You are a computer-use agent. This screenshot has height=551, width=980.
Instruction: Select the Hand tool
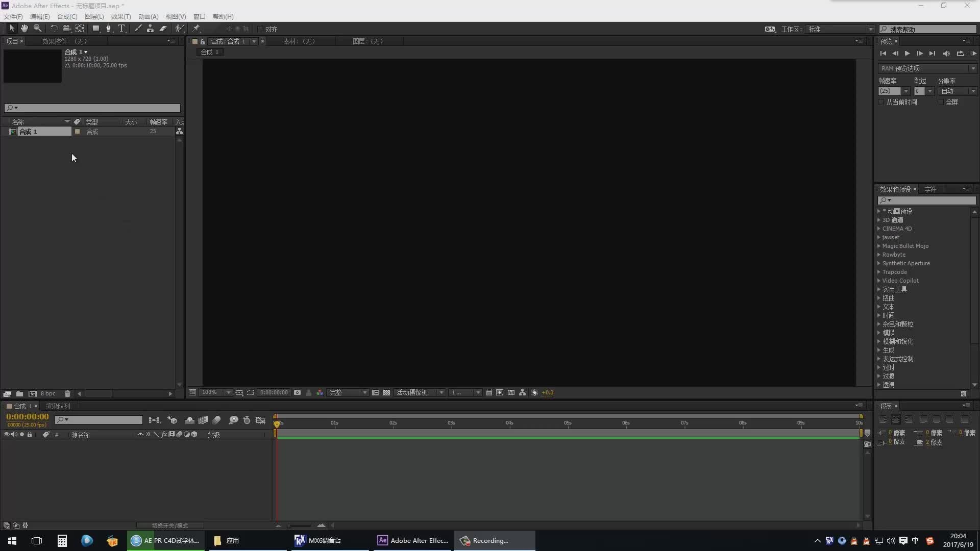click(24, 29)
